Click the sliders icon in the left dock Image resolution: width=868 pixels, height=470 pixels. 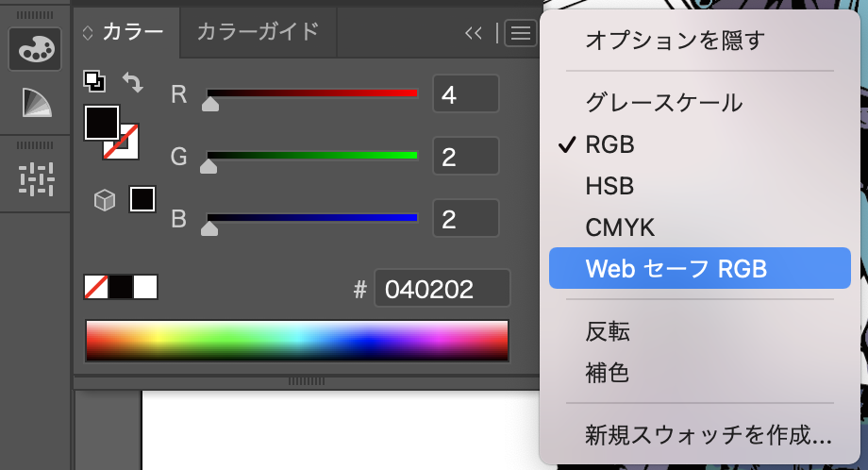pos(36,178)
